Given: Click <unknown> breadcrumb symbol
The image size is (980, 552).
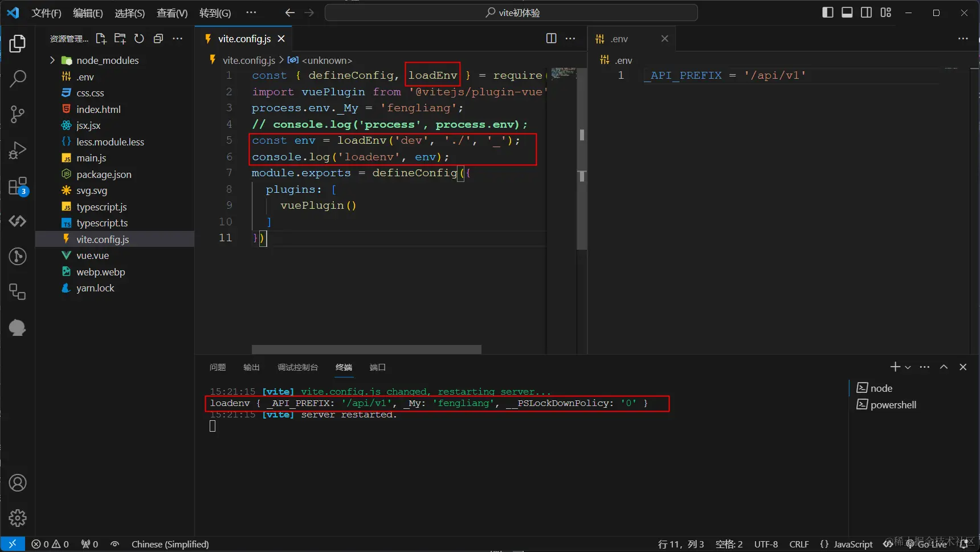Looking at the screenshot, I should (320, 60).
